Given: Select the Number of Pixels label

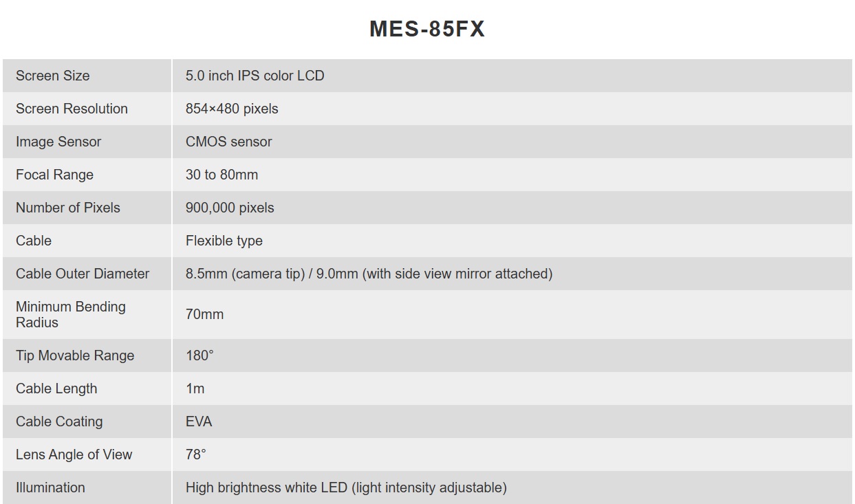Looking at the screenshot, I should point(68,208).
